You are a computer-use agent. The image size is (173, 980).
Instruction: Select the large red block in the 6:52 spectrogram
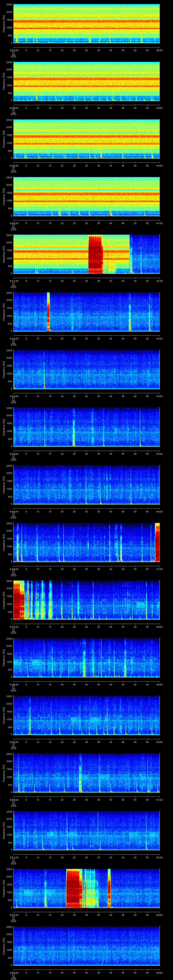[x=74, y=888]
